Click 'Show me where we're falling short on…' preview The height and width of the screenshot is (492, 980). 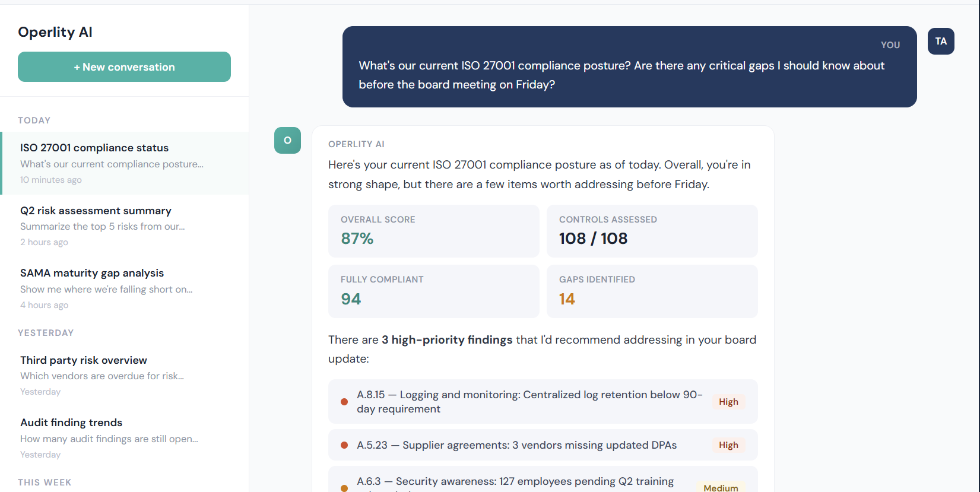(x=106, y=289)
